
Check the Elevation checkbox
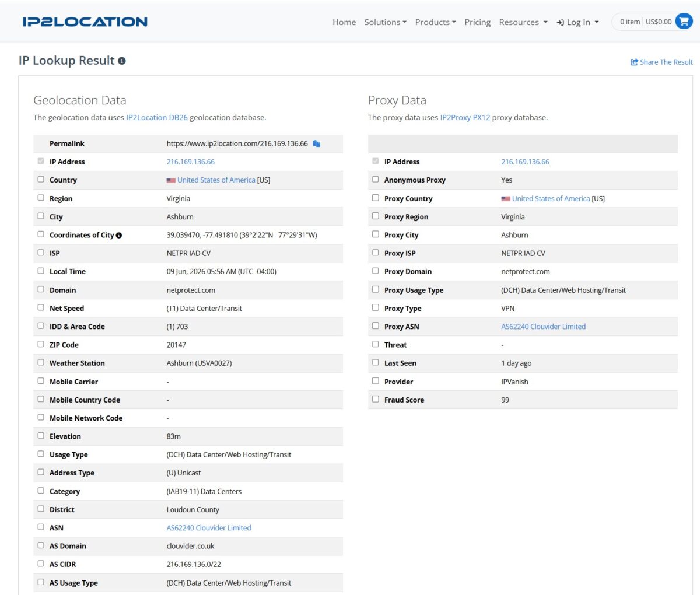(41, 436)
